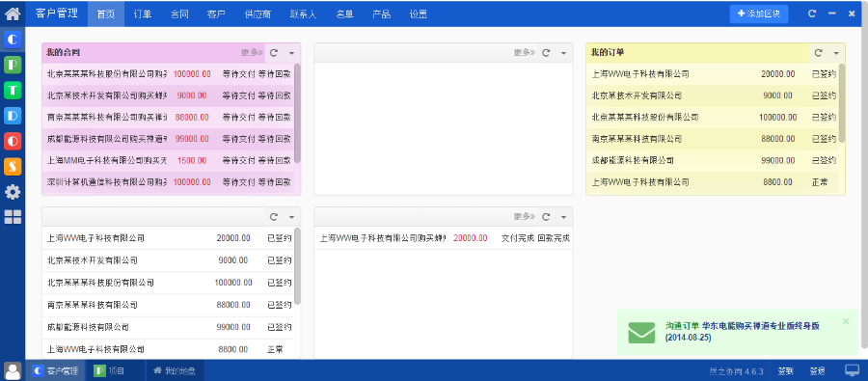Refresh the block containing the 交付完成 contract

tap(546, 216)
